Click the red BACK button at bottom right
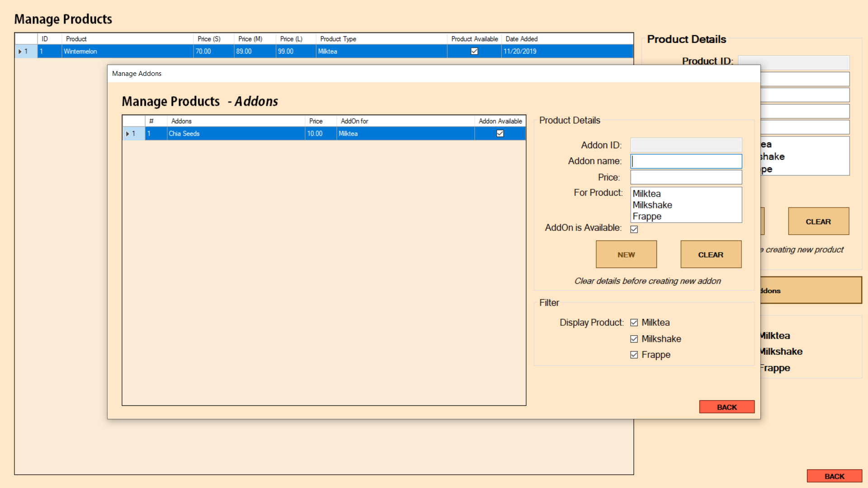Screen dimensions: 868x488 click(835, 476)
